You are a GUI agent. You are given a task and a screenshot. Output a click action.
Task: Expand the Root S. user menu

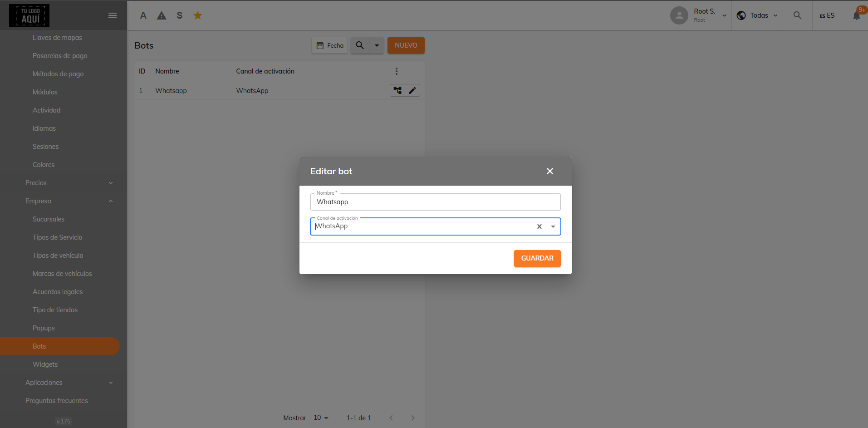click(x=725, y=15)
